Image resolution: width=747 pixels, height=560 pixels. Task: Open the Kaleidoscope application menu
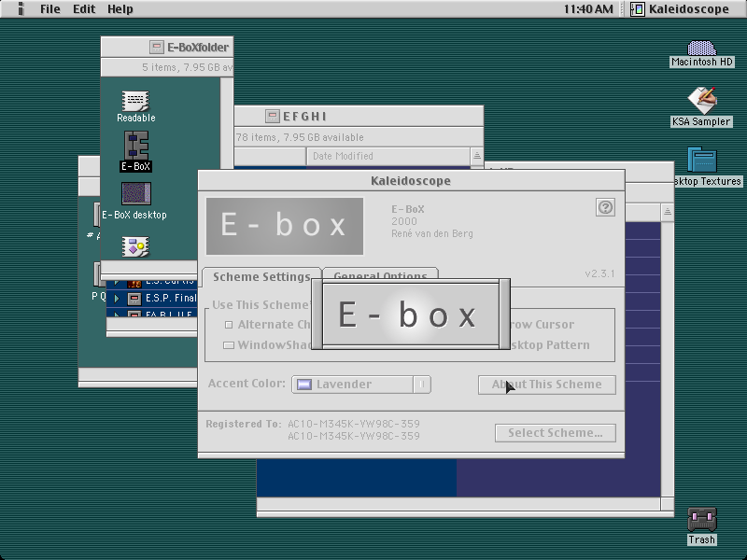pyautogui.click(x=681, y=9)
